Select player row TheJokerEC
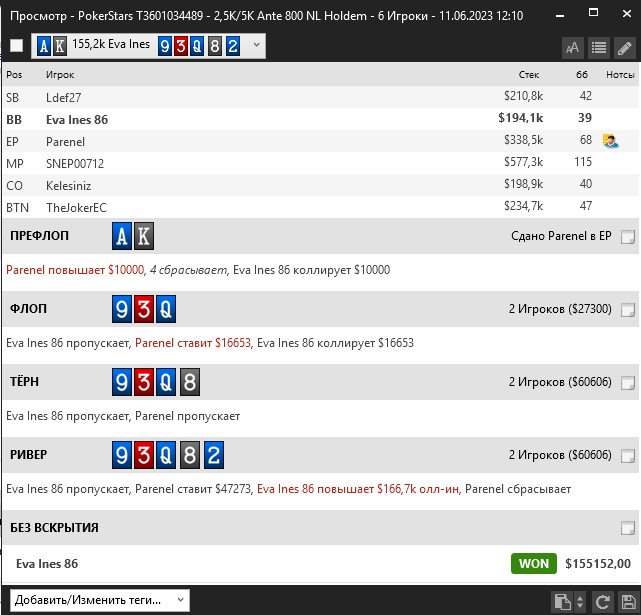This screenshot has width=641, height=615. [320, 207]
